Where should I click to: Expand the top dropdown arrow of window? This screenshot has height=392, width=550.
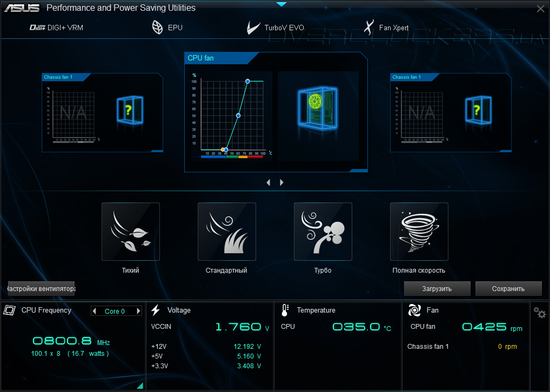[281, 4]
